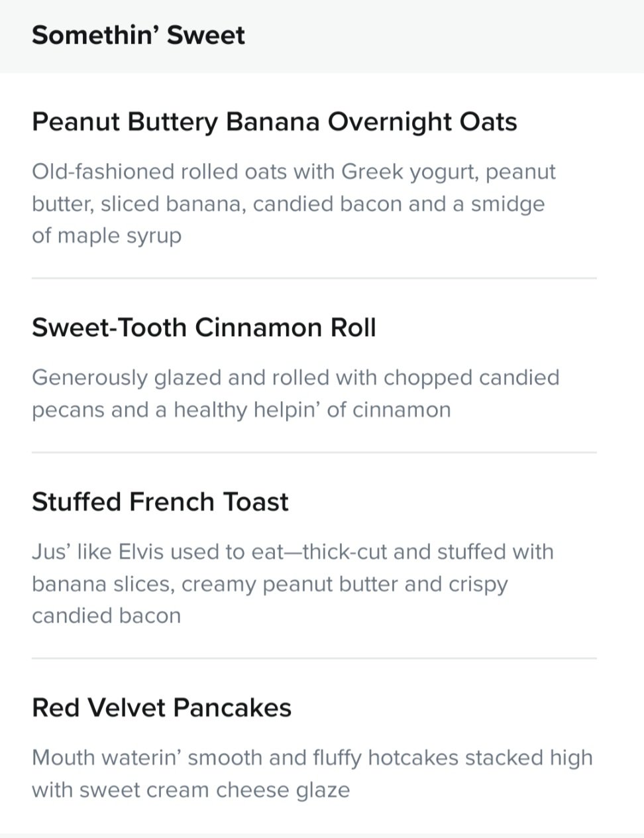Click the text "with sweet cream cheese glaze"

(x=191, y=790)
